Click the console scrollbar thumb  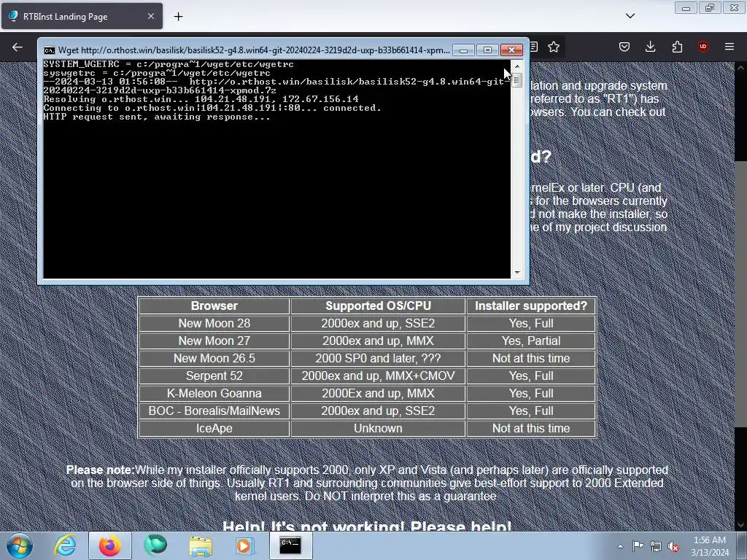517,80
